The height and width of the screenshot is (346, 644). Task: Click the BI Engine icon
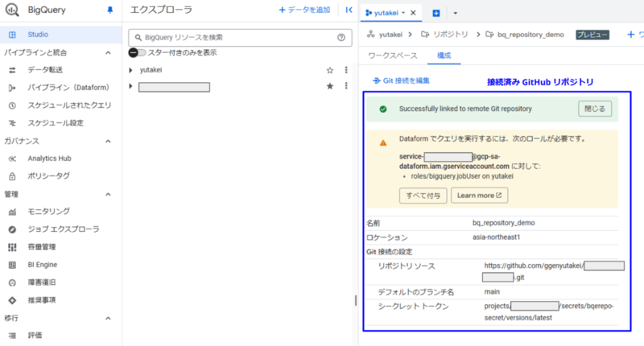(12, 265)
